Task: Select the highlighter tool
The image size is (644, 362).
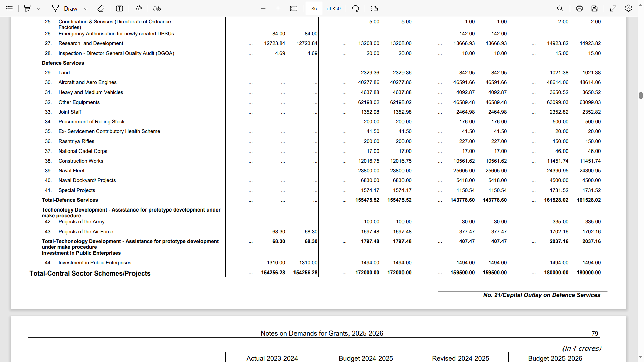Action: pyautogui.click(x=28, y=8)
